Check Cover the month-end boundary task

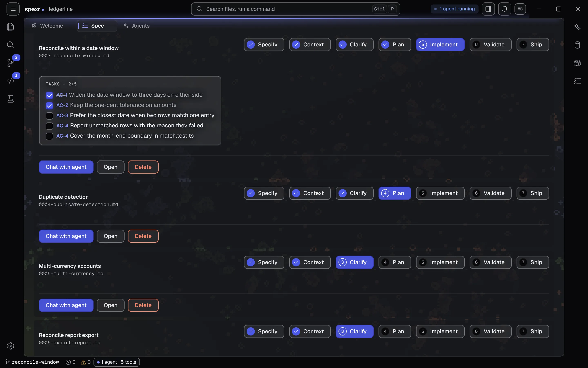(49, 136)
